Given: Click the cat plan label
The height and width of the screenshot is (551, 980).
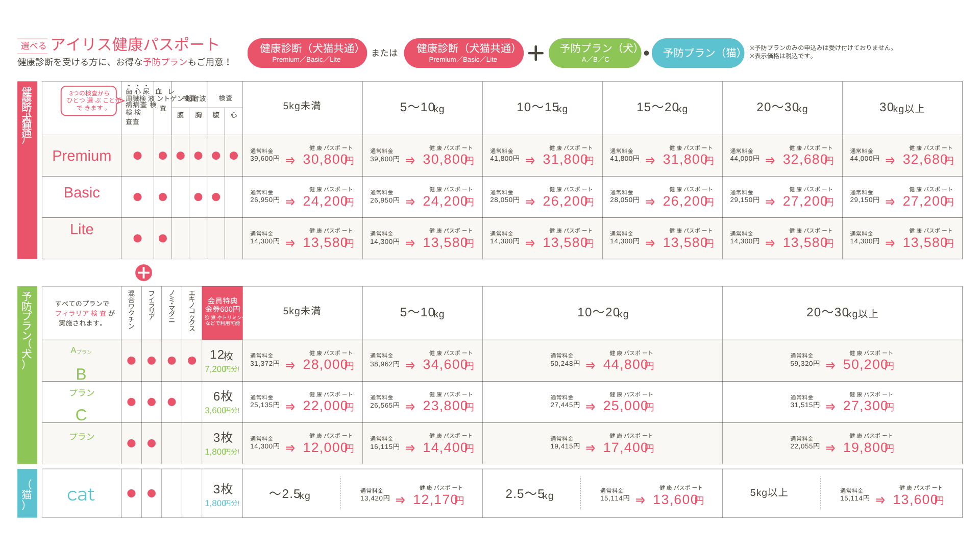Looking at the screenshot, I should click(81, 494).
